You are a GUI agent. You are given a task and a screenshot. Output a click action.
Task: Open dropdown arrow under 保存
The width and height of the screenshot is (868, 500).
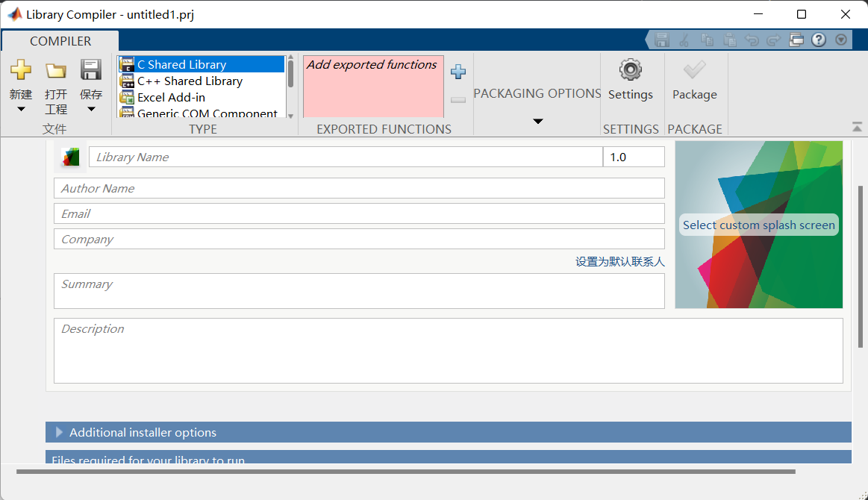(91, 110)
